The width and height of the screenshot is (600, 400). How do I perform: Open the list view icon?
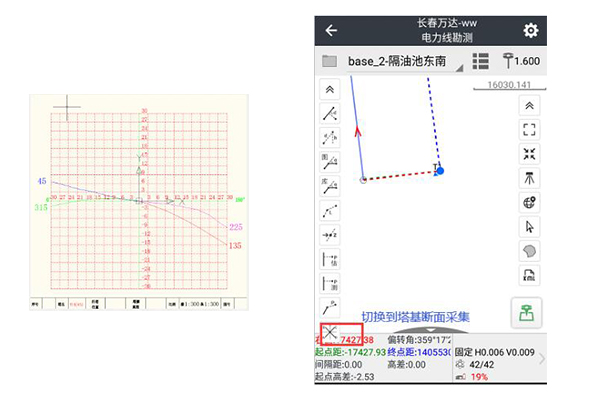pos(480,62)
